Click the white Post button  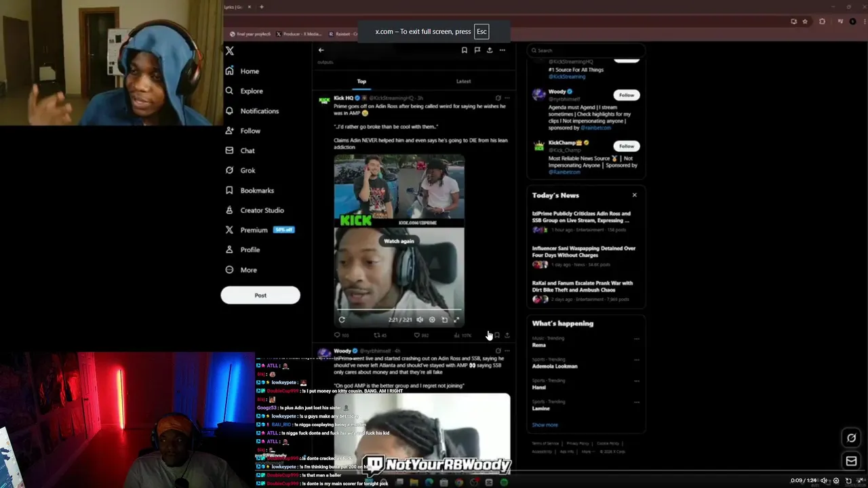coord(260,295)
